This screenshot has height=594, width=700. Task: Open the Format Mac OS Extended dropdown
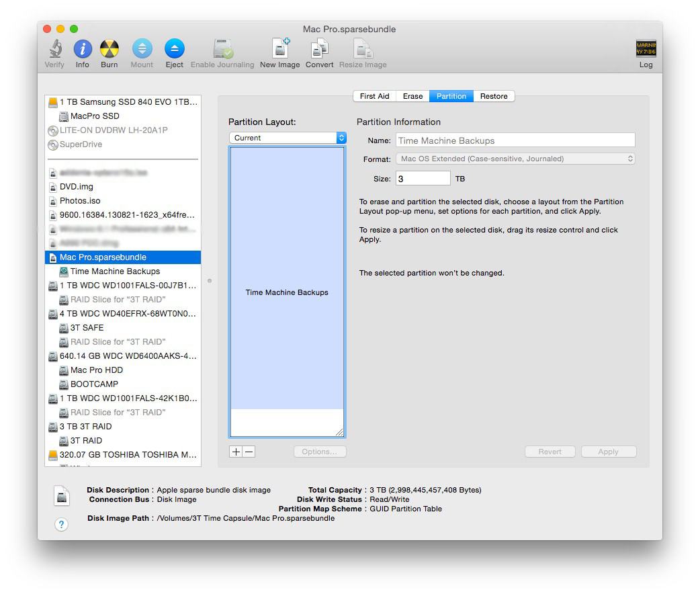tap(516, 159)
